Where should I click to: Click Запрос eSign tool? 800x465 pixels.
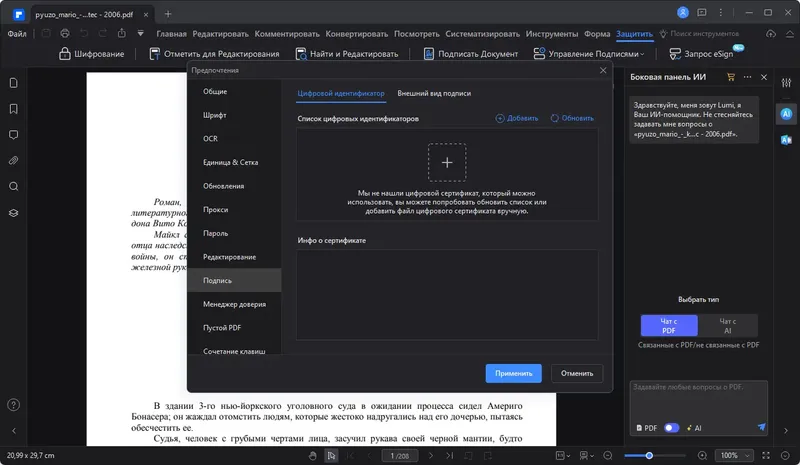click(x=702, y=54)
